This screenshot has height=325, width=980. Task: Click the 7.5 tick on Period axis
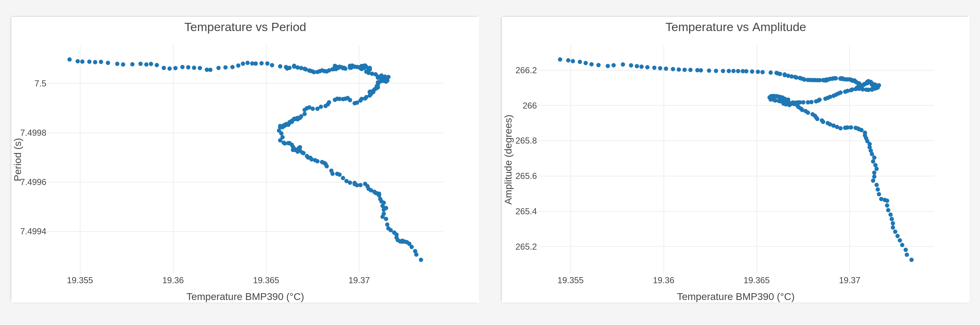(x=40, y=84)
